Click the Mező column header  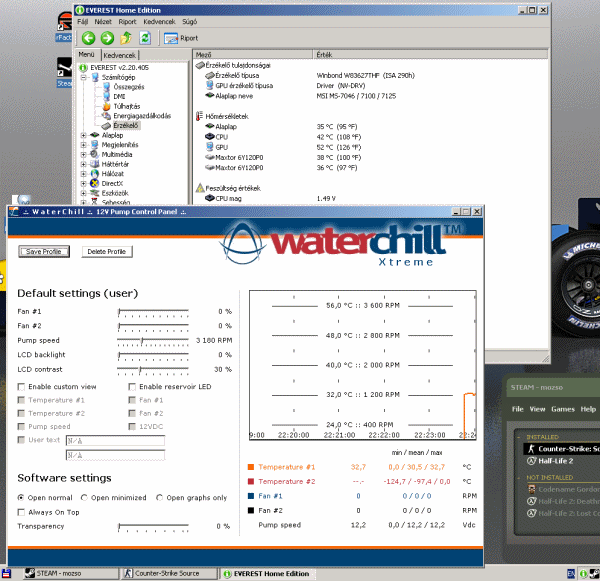[x=253, y=55]
